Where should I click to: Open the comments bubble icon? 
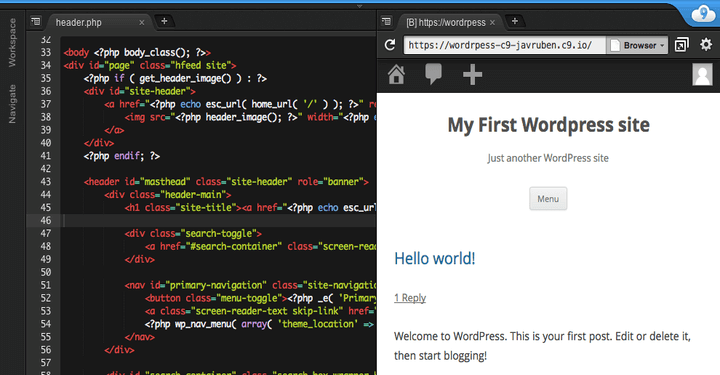click(x=433, y=74)
